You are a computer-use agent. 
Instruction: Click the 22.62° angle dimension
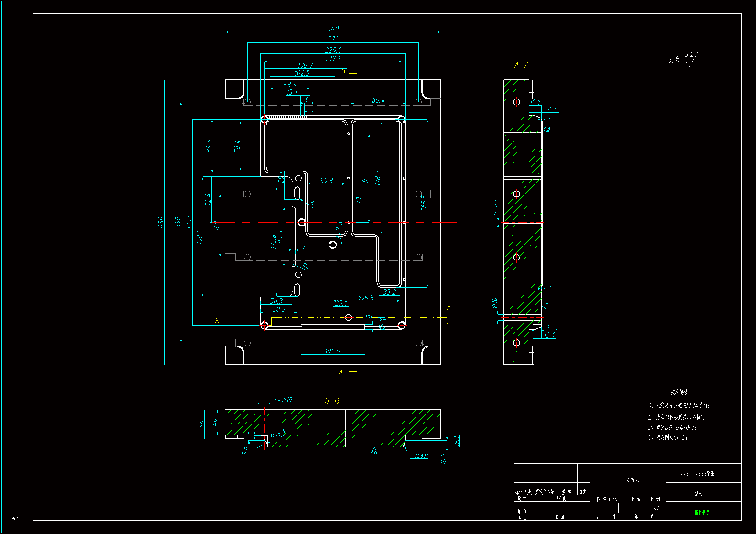click(421, 456)
